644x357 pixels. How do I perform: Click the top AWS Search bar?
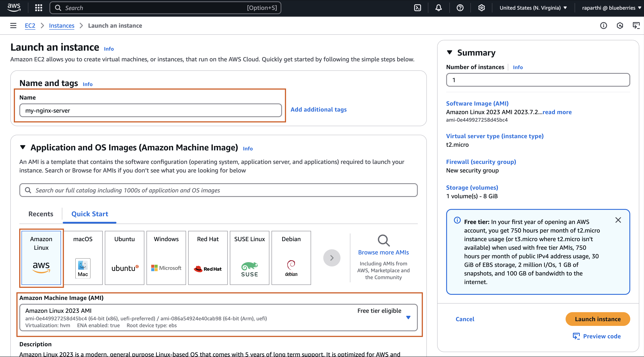[x=165, y=8]
